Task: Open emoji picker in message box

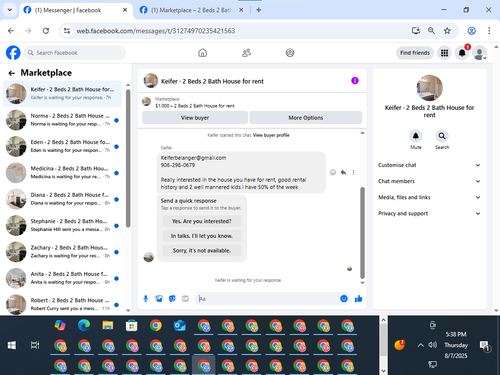Action: click(344, 299)
